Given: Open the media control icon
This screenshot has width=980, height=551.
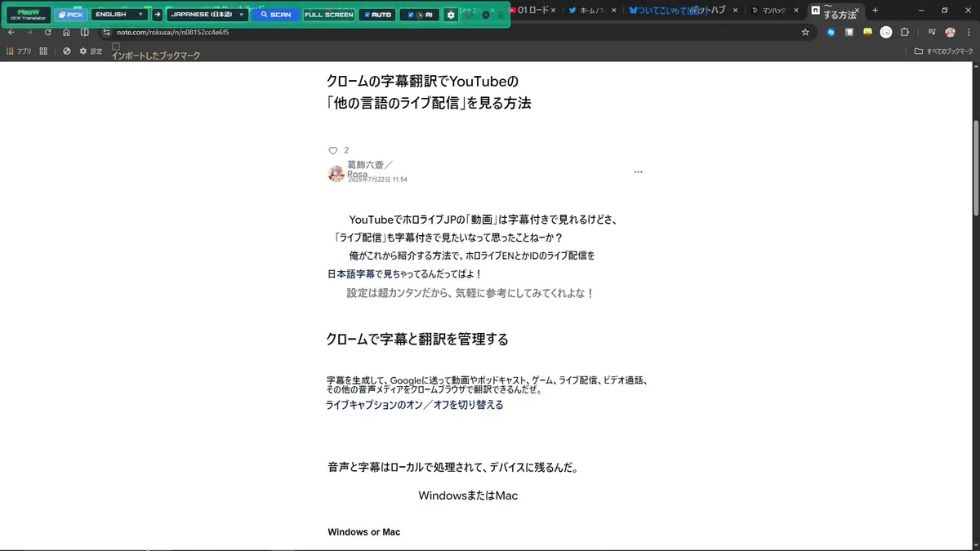Looking at the screenshot, I should [x=932, y=33].
